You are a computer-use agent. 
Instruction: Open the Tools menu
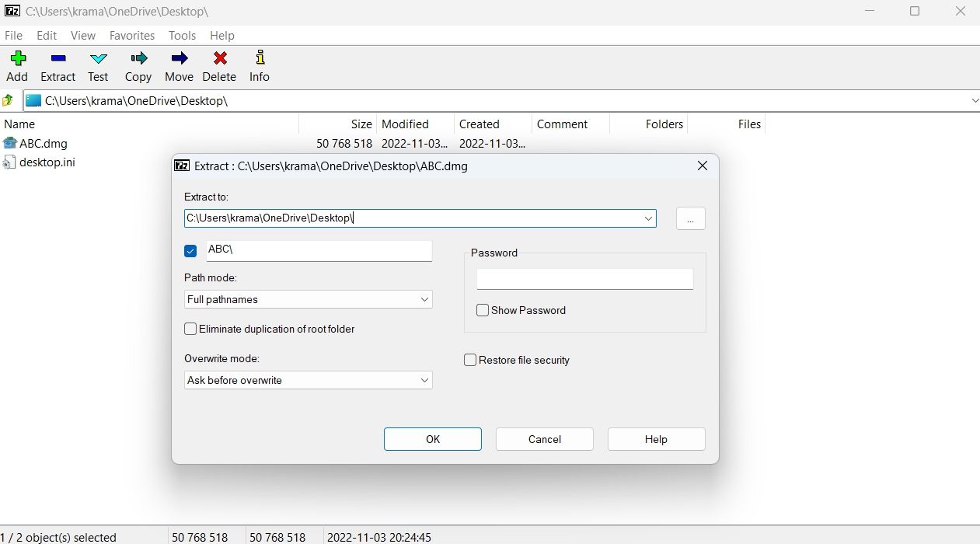[182, 35]
